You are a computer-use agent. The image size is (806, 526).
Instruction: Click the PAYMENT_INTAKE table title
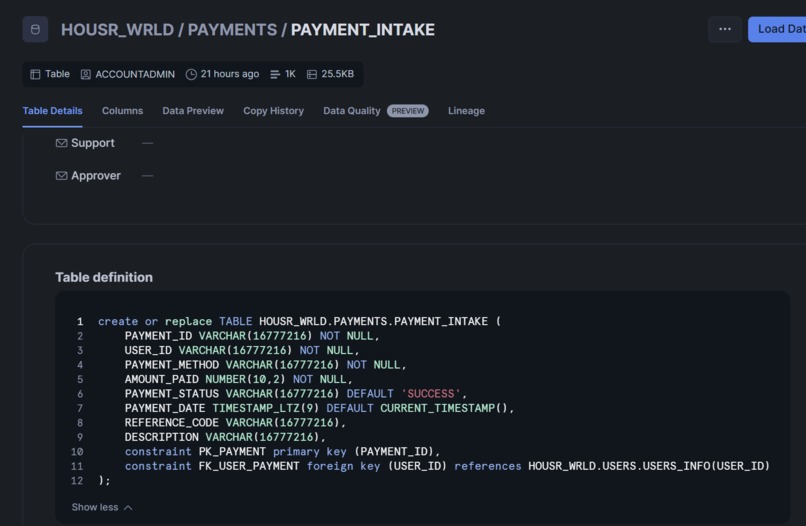coord(363,30)
